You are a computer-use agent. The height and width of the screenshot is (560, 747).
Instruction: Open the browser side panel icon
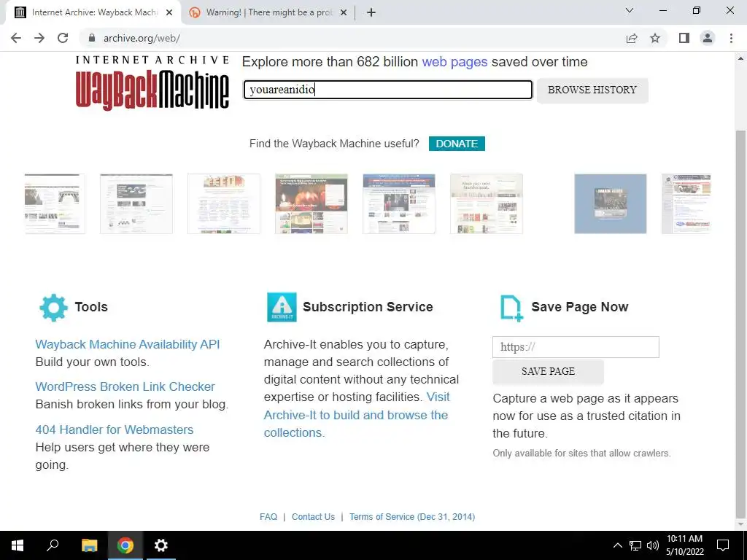(x=684, y=38)
